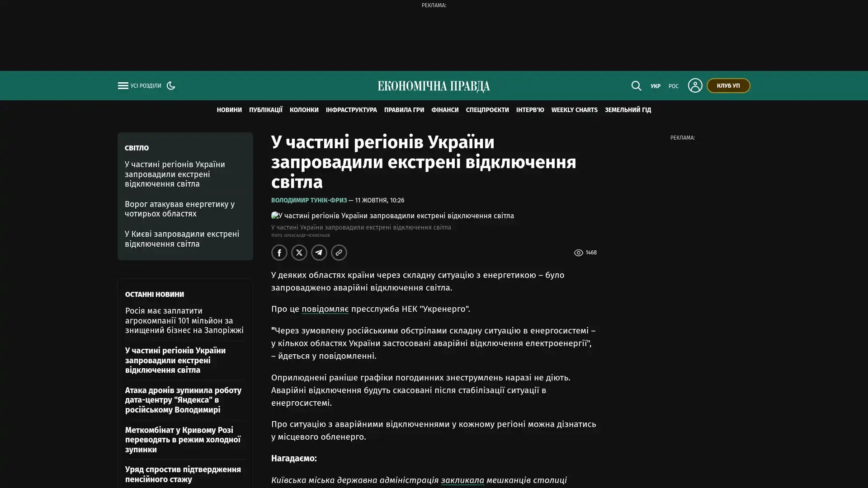Share article on Facebook
The height and width of the screenshot is (488, 868).
click(279, 253)
